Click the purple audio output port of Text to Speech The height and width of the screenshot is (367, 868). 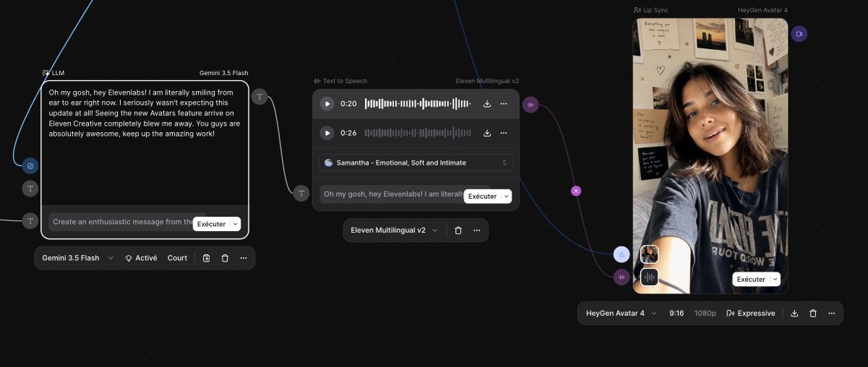pyautogui.click(x=530, y=105)
